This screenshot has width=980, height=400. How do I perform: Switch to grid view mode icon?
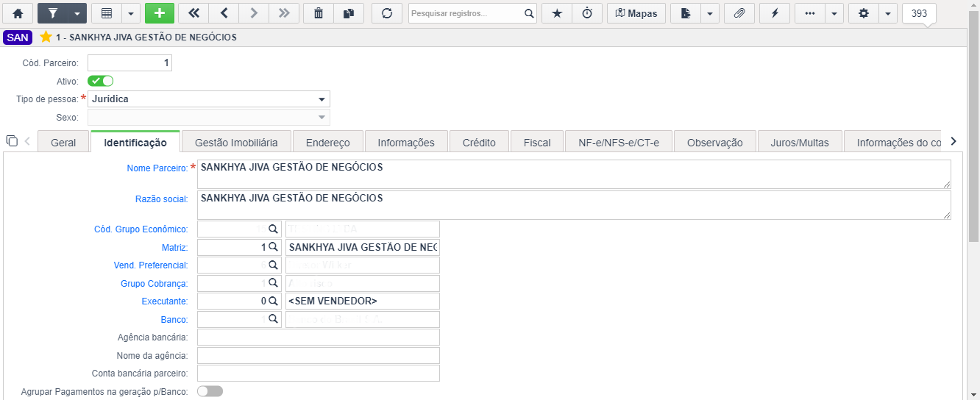click(106, 13)
